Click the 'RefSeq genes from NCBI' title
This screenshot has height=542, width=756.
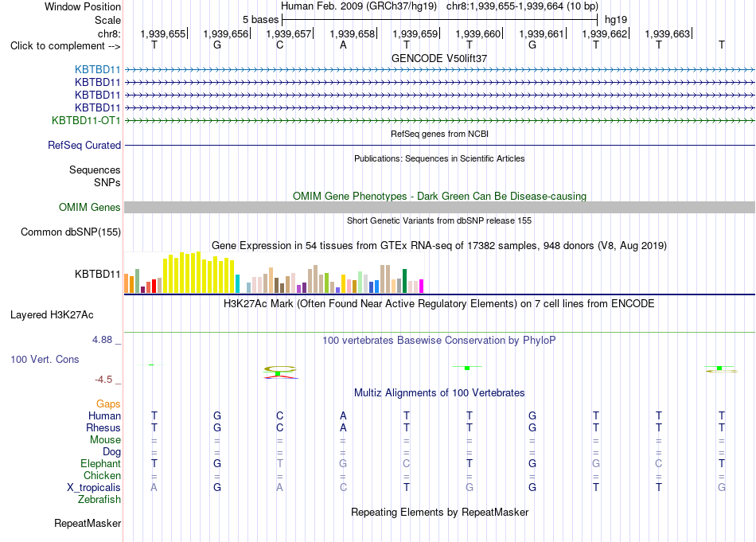(439, 134)
